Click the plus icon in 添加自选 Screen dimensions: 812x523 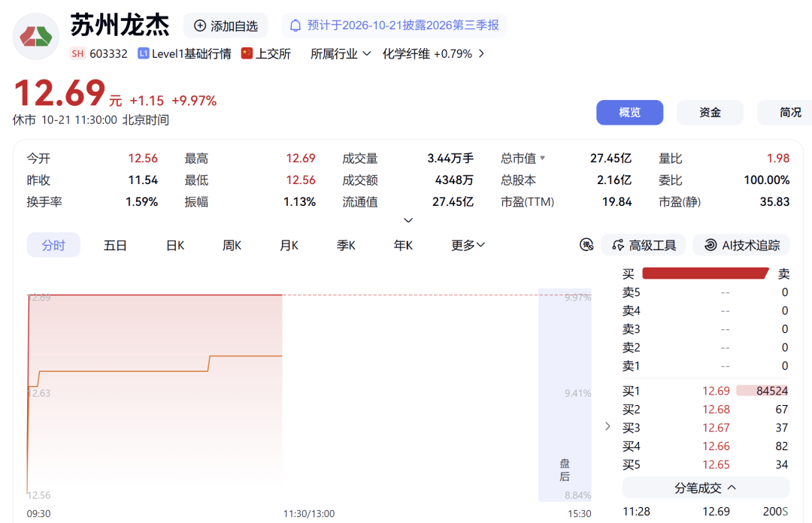pyautogui.click(x=200, y=26)
